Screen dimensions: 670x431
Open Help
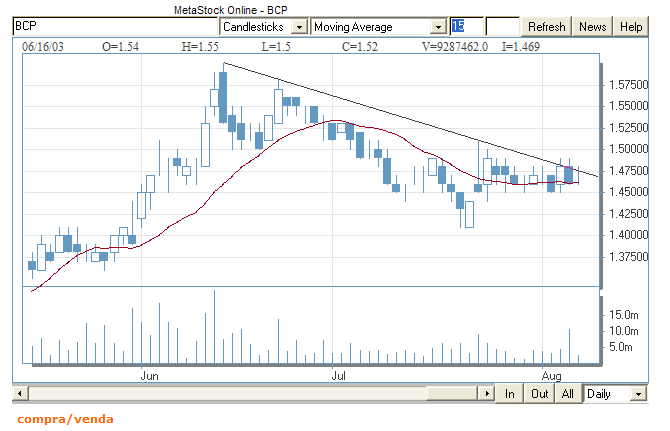631,27
